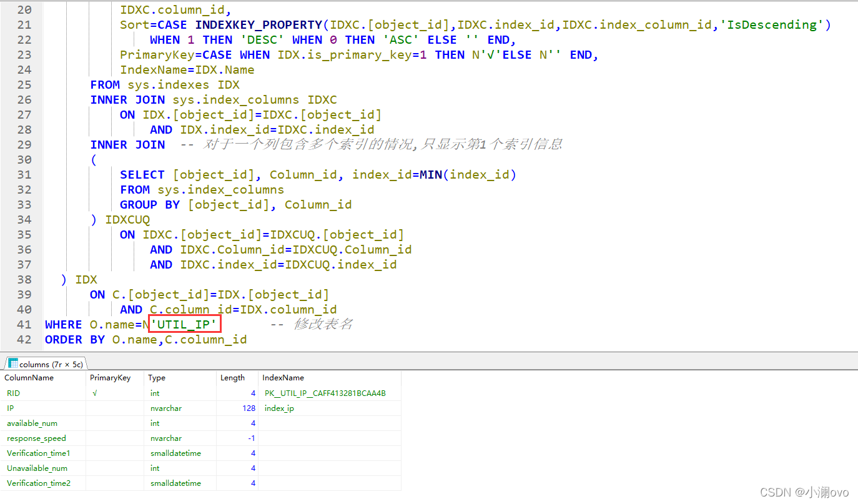Select the int type cell in RID row
The width and height of the screenshot is (858, 504).
(180, 393)
